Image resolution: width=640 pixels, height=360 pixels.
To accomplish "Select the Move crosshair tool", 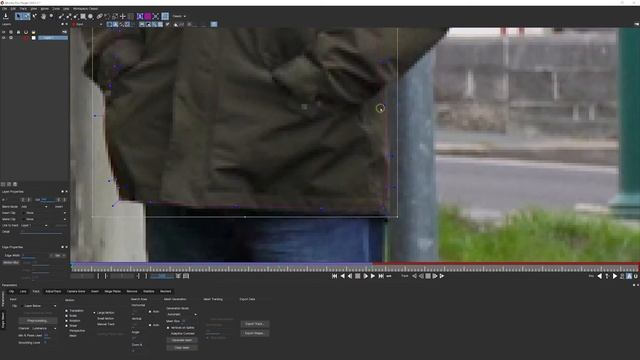I will click(123, 16).
